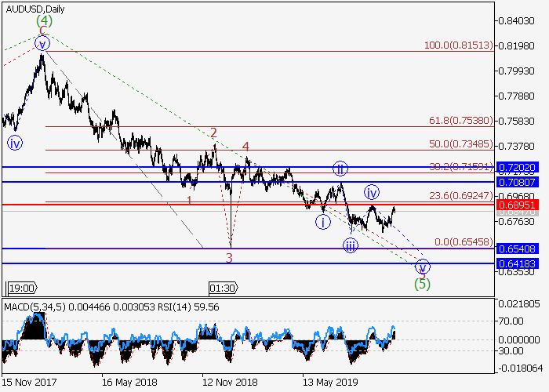Click the circled wave iii marker
The height and width of the screenshot is (392, 549).
coord(351,245)
